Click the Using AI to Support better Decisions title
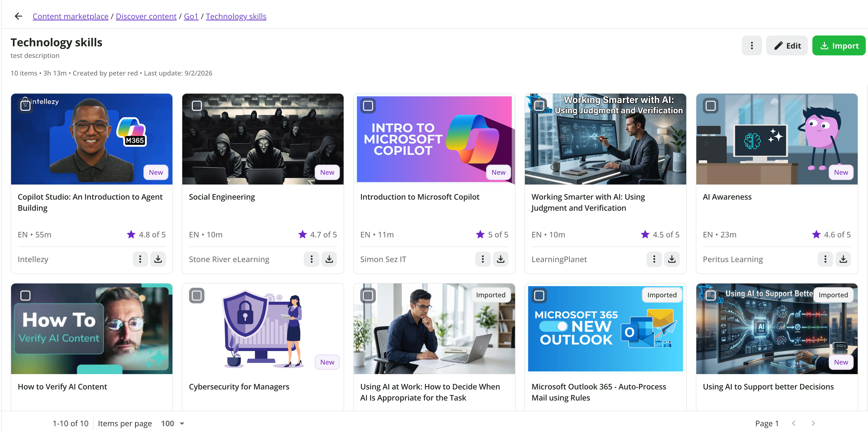This screenshot has width=868, height=432. coord(768,386)
